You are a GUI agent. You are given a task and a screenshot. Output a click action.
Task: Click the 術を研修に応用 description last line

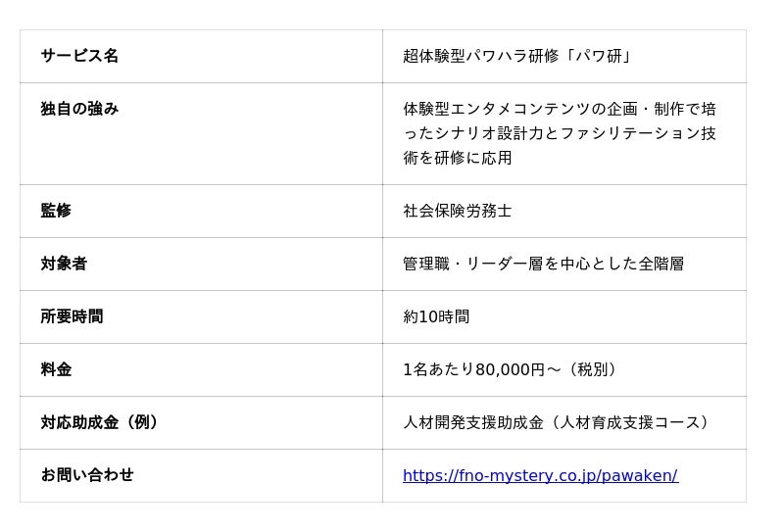coord(458,158)
